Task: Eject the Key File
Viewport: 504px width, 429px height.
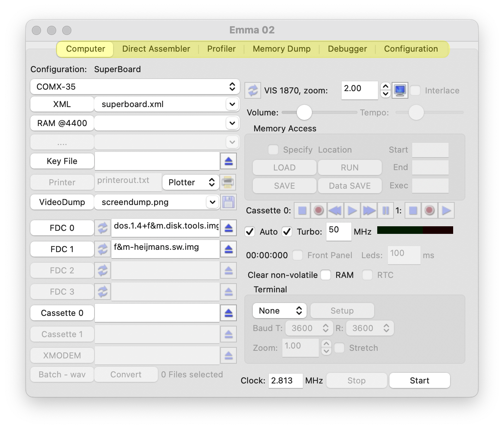Action: click(228, 161)
